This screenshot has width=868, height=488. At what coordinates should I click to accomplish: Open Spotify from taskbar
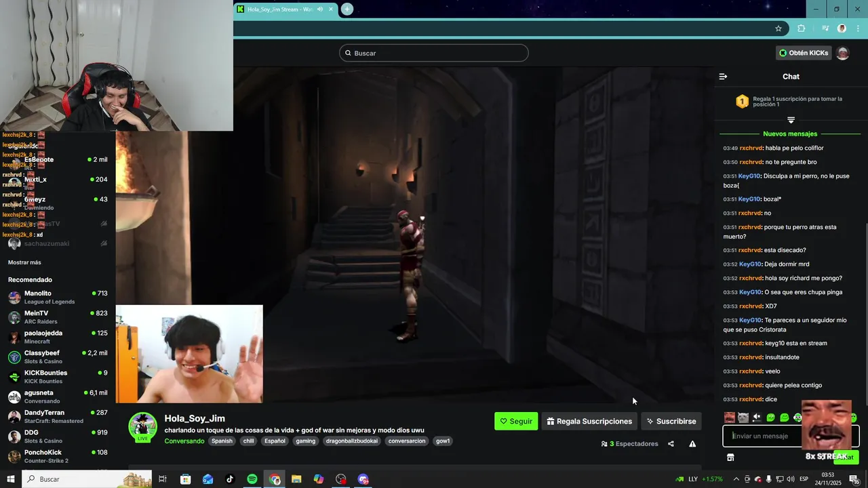(x=252, y=479)
